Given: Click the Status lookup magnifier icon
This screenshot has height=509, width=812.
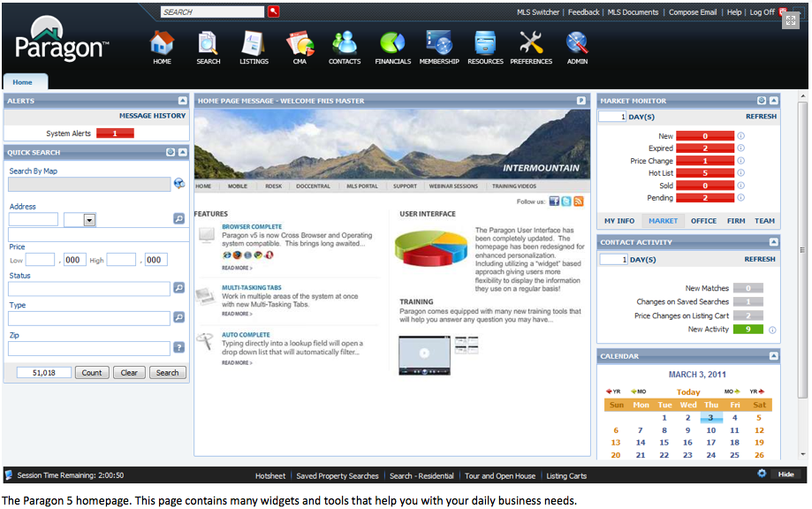Looking at the screenshot, I should [x=178, y=287].
